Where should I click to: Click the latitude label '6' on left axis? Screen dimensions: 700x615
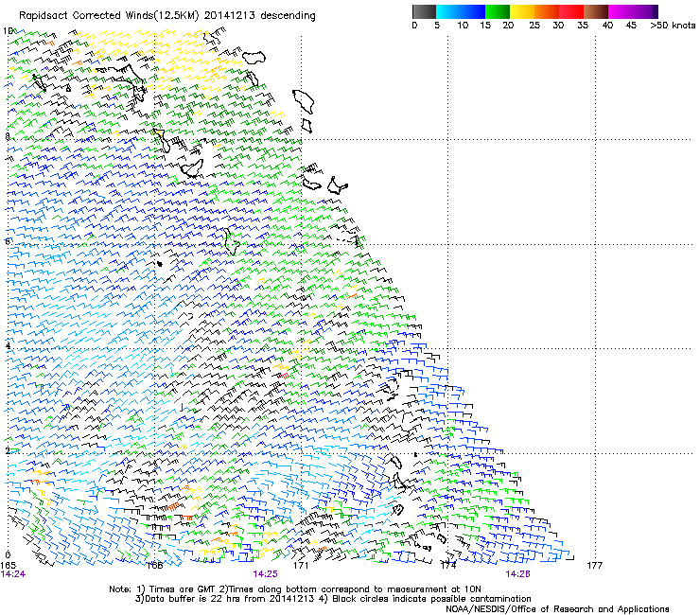click(8, 241)
